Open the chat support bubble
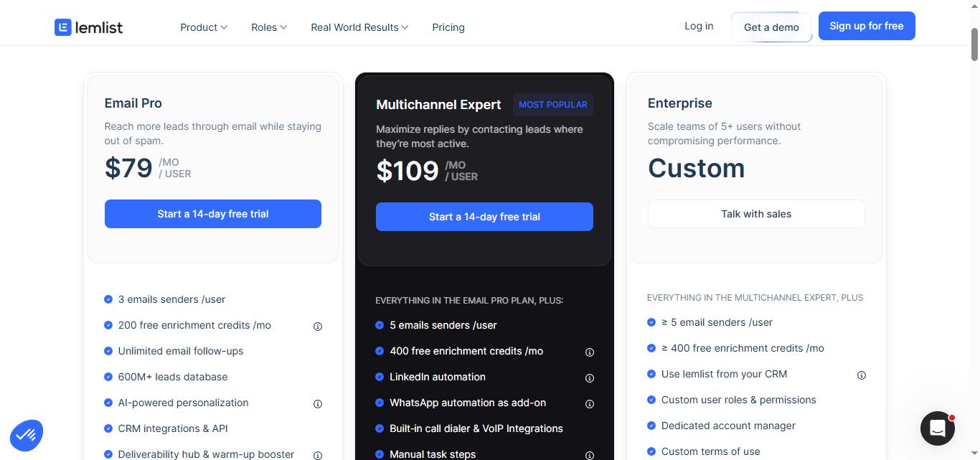Screen dimensions: 980x460 tap(938, 428)
